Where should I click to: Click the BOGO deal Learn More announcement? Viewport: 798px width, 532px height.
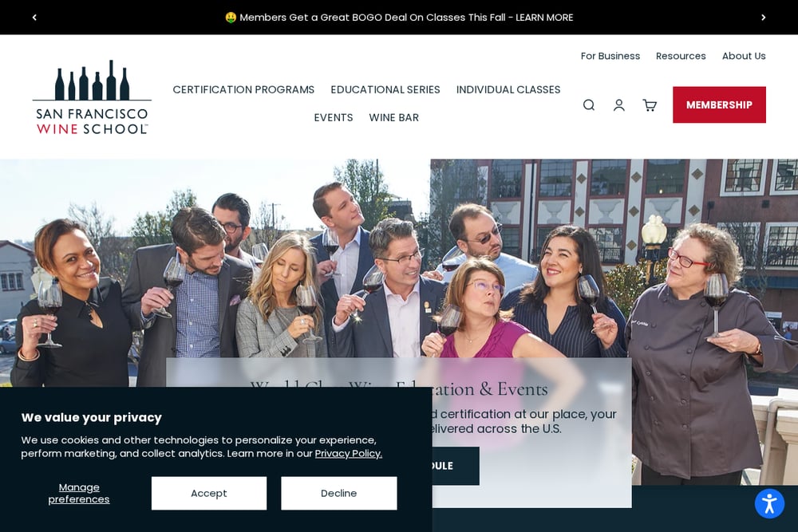(399, 18)
